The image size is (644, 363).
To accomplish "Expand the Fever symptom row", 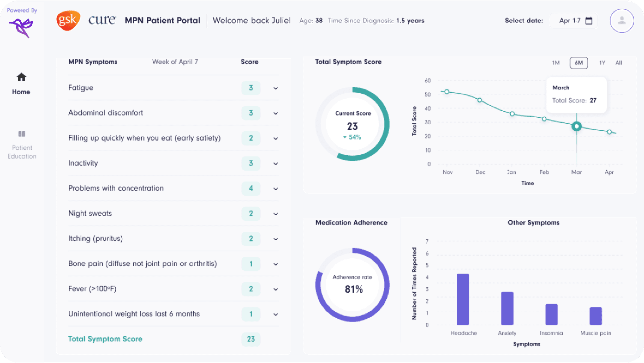I will click(276, 289).
